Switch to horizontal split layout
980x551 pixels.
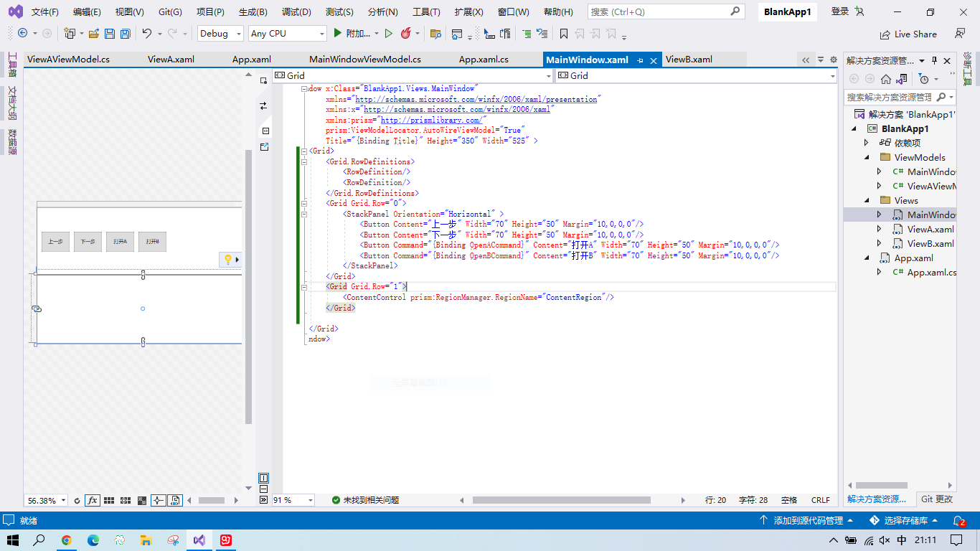(263, 489)
